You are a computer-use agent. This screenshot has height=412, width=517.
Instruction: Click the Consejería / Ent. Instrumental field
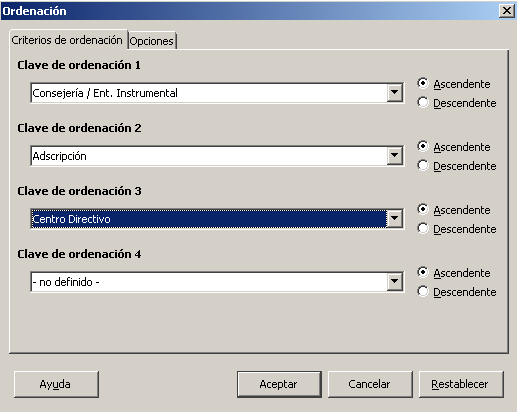(x=209, y=93)
